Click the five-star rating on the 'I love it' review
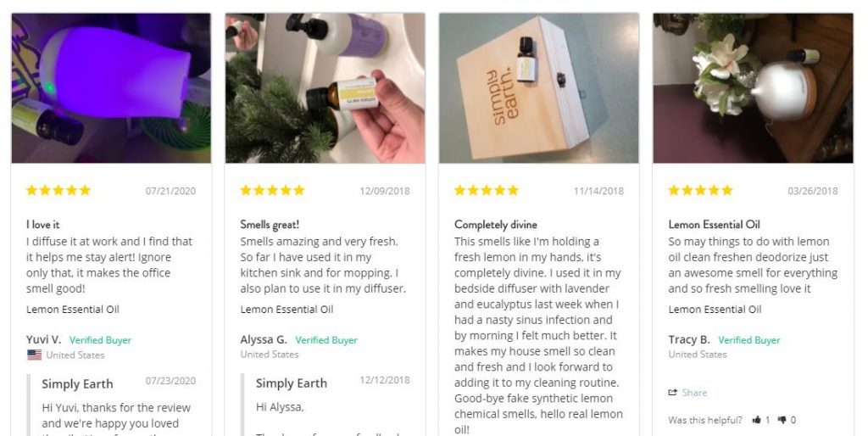Image resolution: width=868 pixels, height=436 pixels. (x=58, y=191)
